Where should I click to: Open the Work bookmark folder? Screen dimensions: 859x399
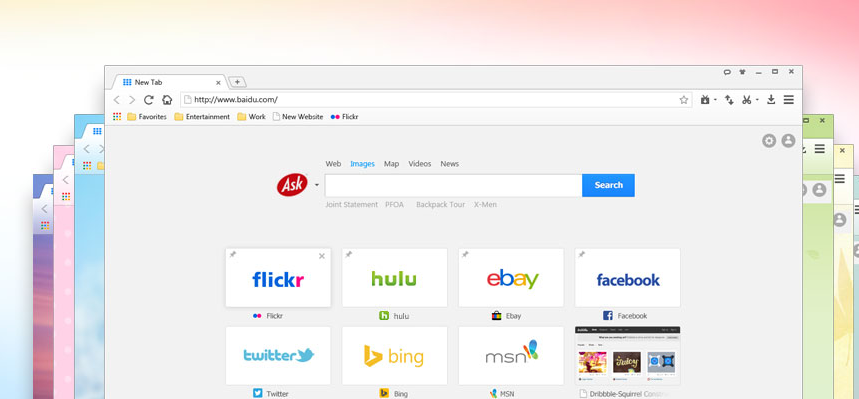pyautogui.click(x=251, y=117)
